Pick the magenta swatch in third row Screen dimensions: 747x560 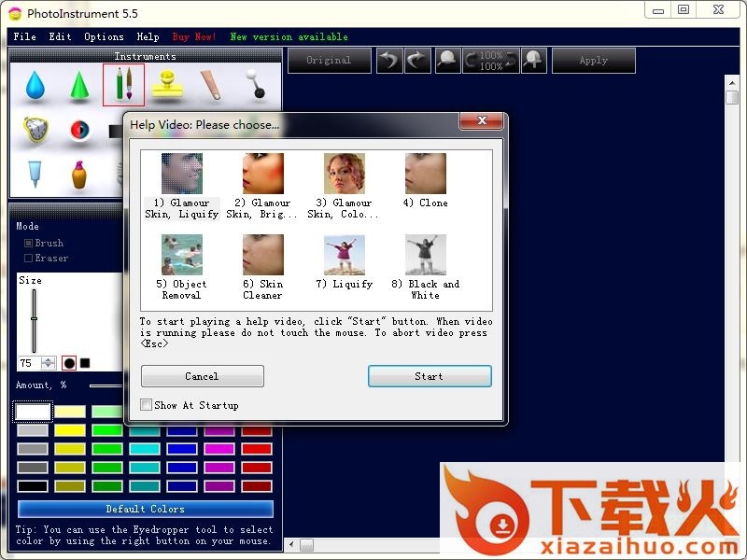(219, 449)
